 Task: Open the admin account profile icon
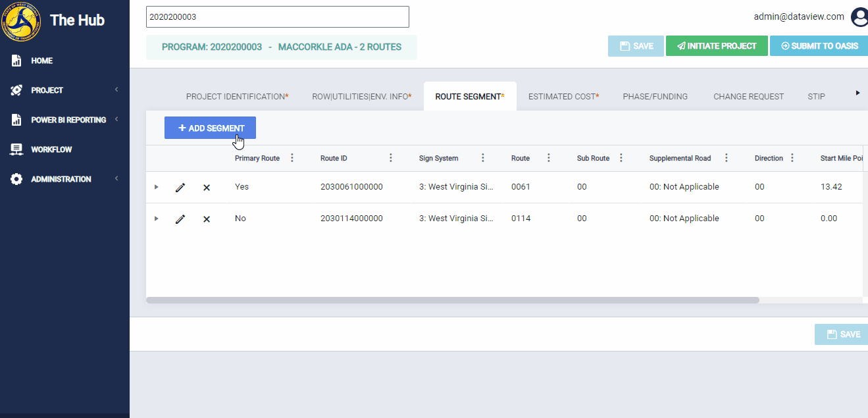point(859,18)
